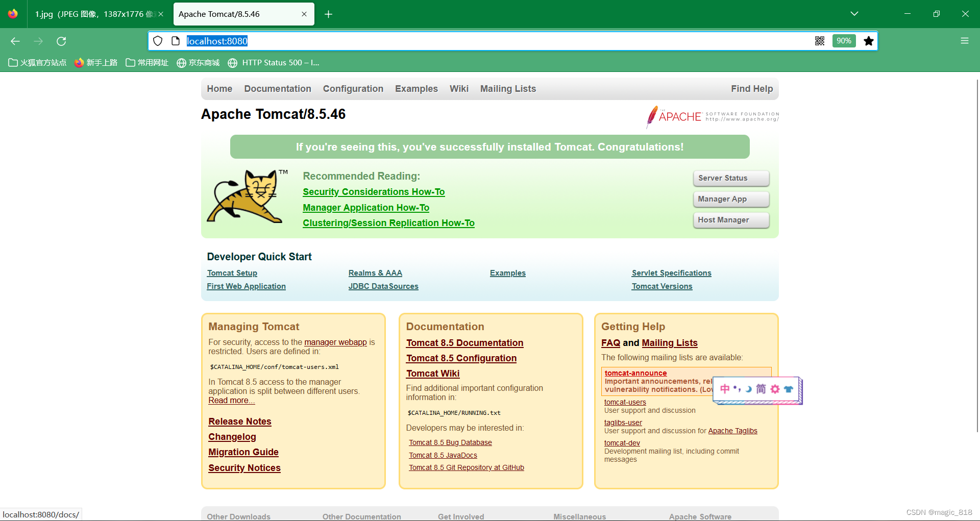Screen dimensions: 980x521
Task: Open Manager Application How-To link
Action: coord(366,208)
